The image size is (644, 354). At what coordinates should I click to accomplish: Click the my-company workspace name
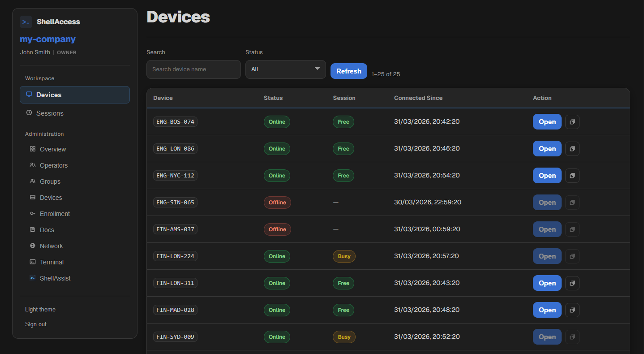coord(47,39)
